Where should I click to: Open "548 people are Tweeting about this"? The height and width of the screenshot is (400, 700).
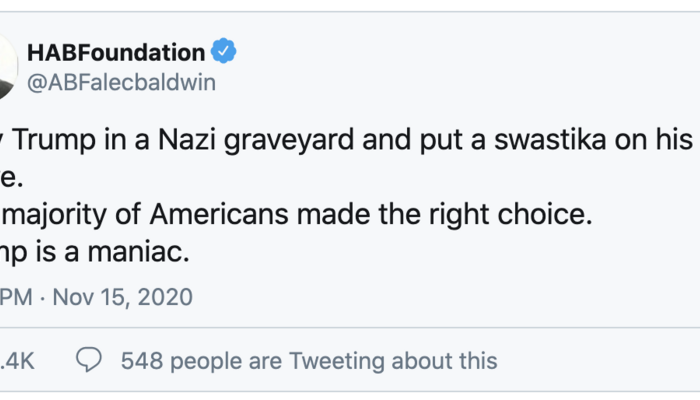pyautogui.click(x=308, y=360)
